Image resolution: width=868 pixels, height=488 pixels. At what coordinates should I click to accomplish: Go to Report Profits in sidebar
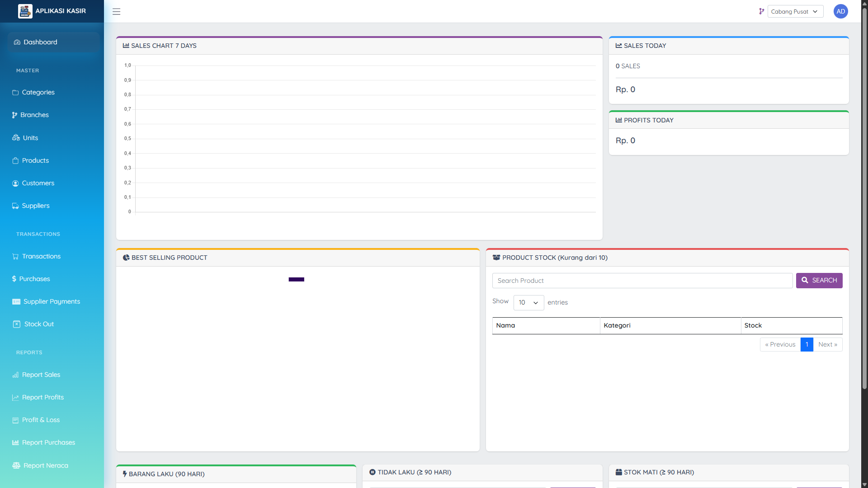tap(43, 397)
